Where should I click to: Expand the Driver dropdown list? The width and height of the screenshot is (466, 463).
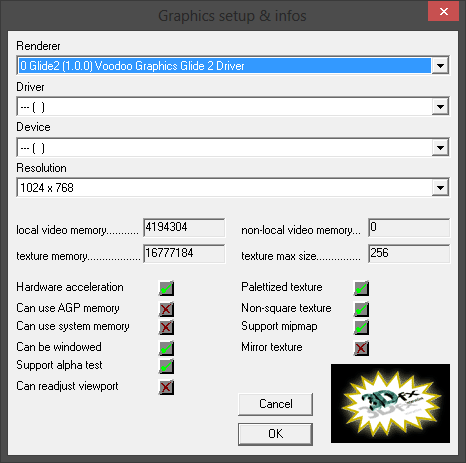440,107
